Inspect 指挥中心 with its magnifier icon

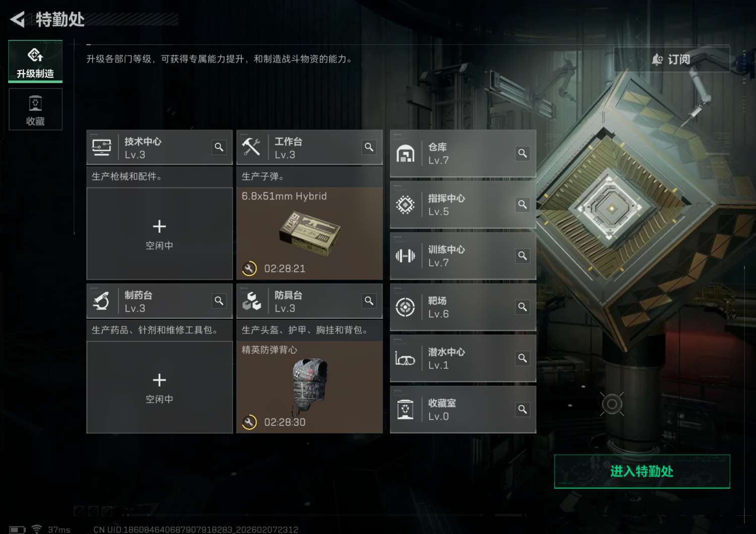523,205
